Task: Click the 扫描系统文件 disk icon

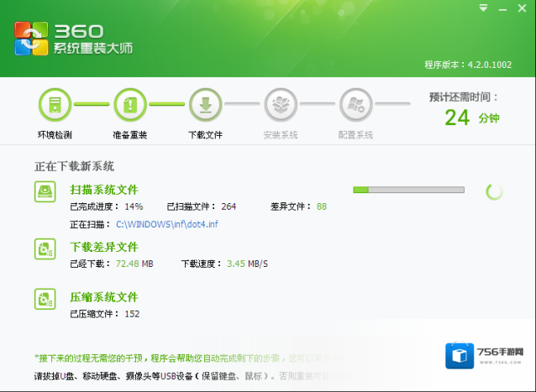Action: (x=45, y=192)
